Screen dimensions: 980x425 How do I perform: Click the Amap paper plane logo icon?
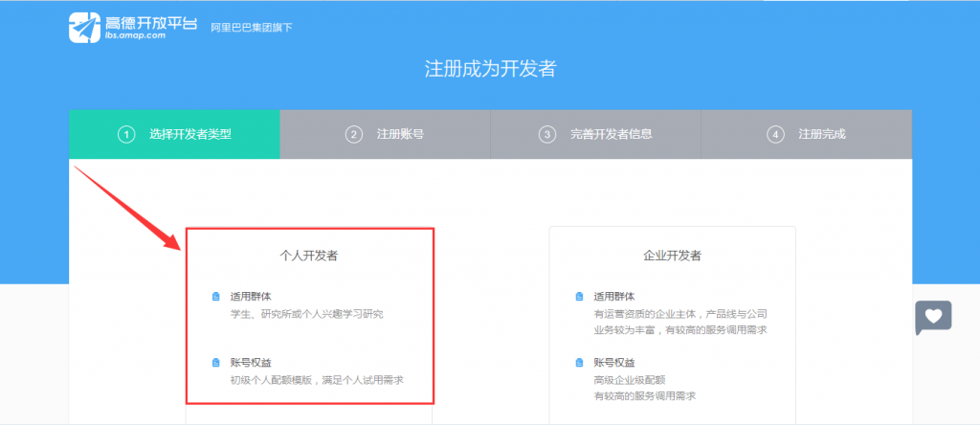(84, 27)
